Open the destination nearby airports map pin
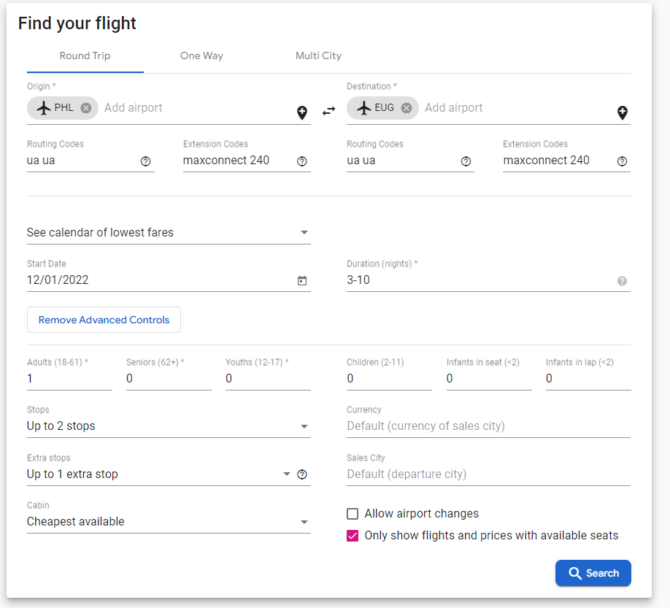670x608 pixels. click(622, 113)
